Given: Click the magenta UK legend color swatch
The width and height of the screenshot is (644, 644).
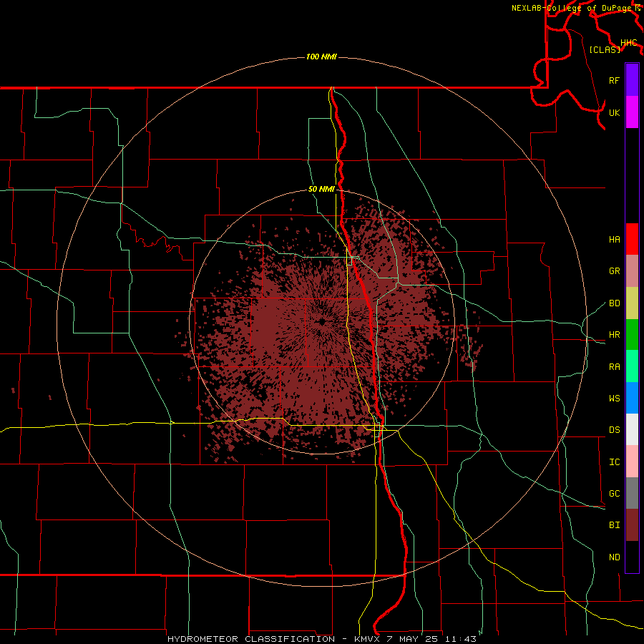Looking at the screenshot, I should click(632, 112).
